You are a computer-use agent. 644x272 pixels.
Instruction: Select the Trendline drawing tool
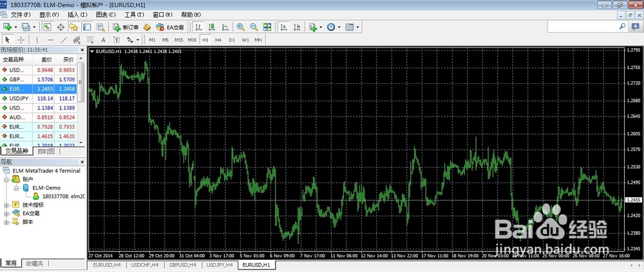[64, 40]
